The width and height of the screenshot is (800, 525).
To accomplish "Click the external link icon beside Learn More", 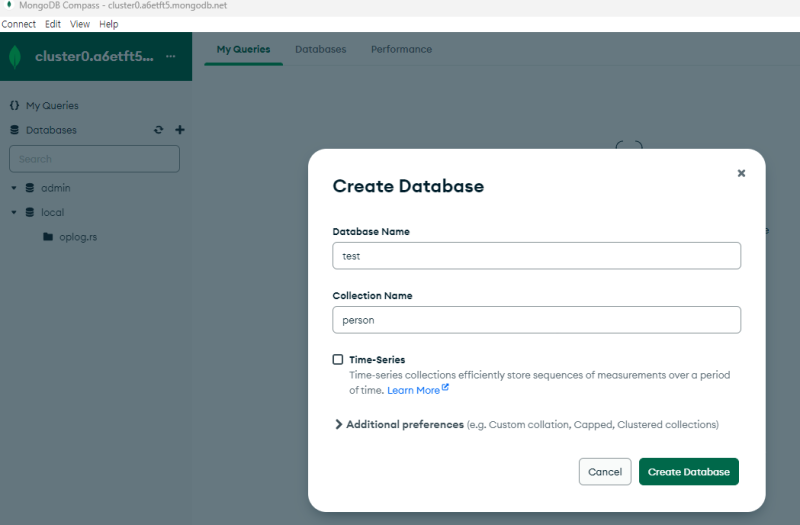I will pyautogui.click(x=445, y=389).
